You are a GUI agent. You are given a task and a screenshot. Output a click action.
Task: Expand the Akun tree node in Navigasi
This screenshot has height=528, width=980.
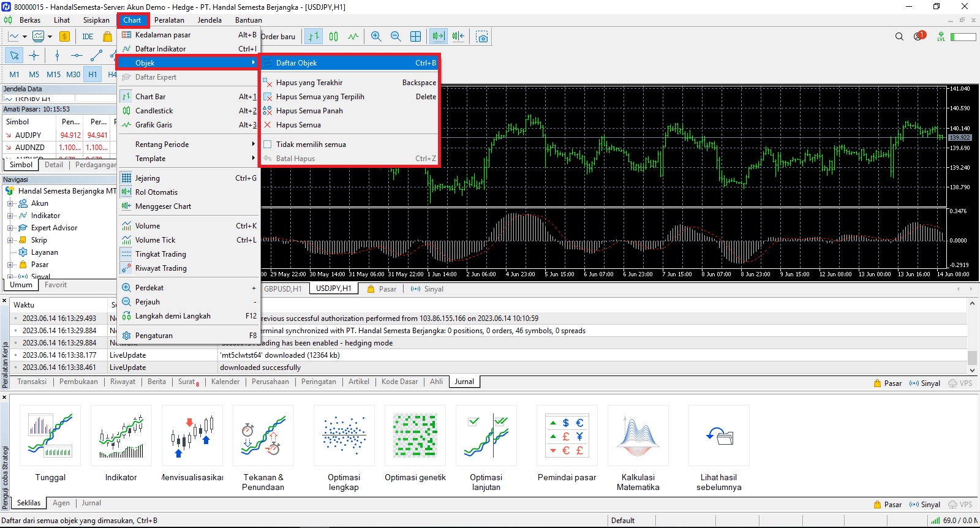point(10,203)
